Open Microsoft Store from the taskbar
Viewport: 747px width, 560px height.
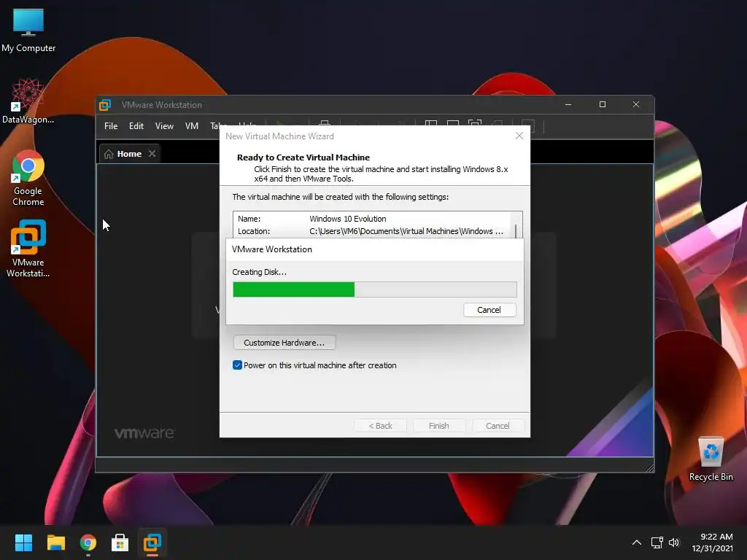coord(120,542)
